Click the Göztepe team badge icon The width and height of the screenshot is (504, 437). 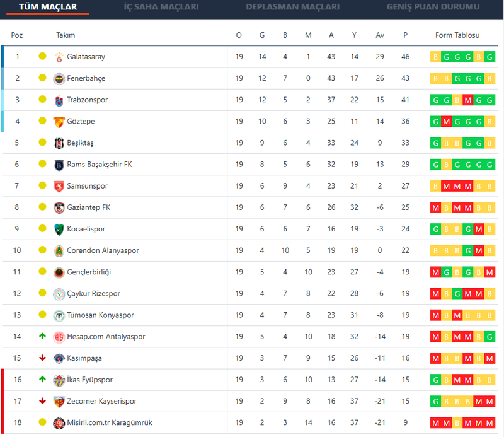tap(59, 122)
